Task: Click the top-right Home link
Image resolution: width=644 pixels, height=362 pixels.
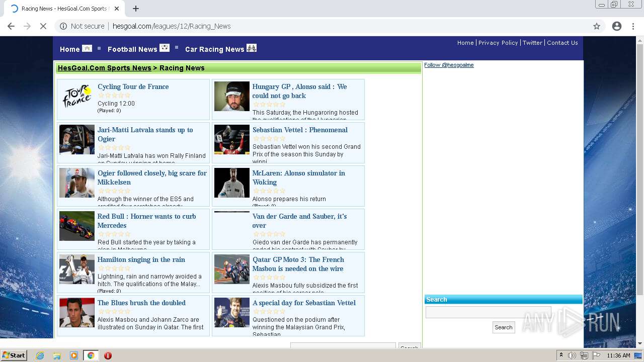Action: pos(465,43)
